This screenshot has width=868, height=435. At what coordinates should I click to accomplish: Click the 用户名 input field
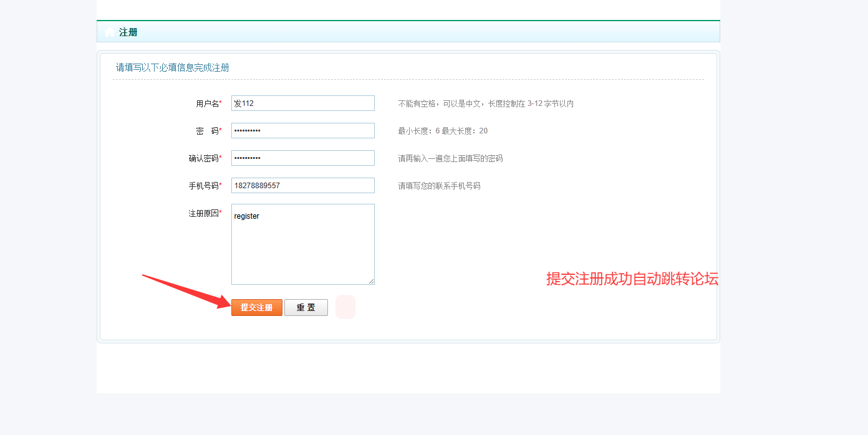pyautogui.click(x=303, y=103)
